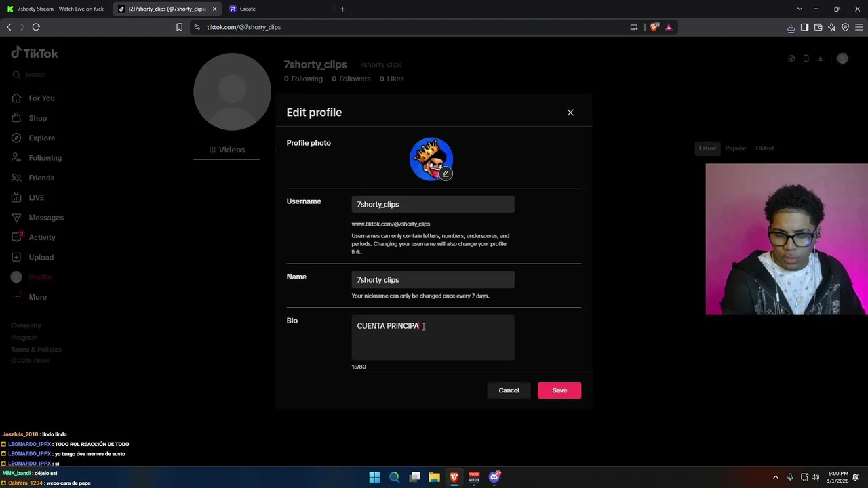Image resolution: width=868 pixels, height=488 pixels.
Task: Close the TikTok browser tab
Action: click(x=215, y=9)
